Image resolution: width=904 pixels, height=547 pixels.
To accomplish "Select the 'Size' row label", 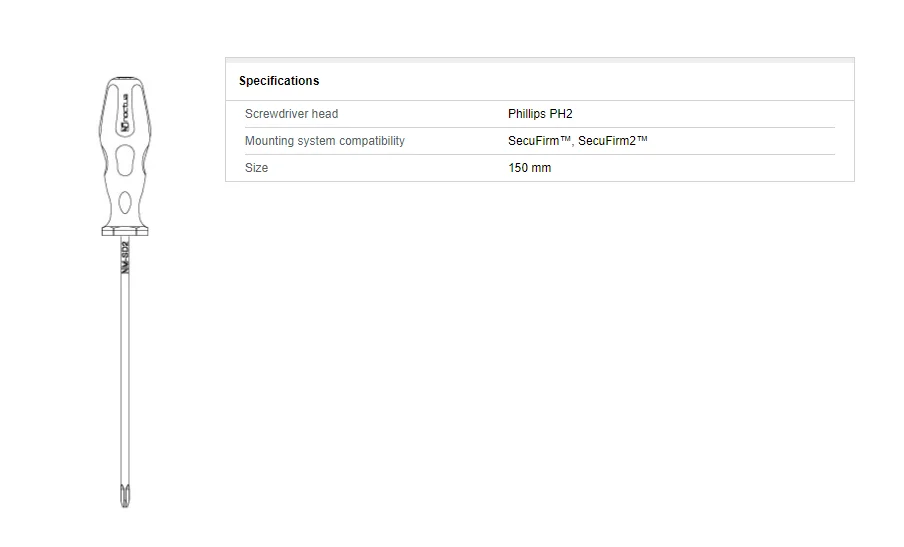I will click(x=256, y=168).
